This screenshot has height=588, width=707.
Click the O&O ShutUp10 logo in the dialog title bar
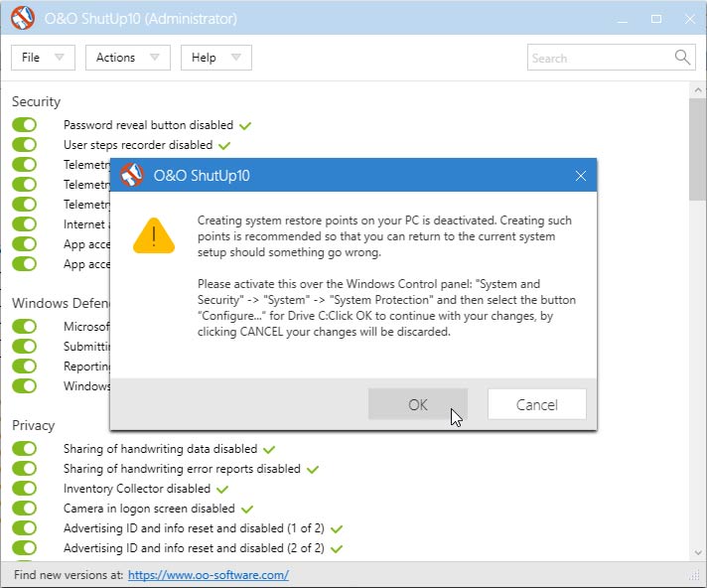(132, 175)
